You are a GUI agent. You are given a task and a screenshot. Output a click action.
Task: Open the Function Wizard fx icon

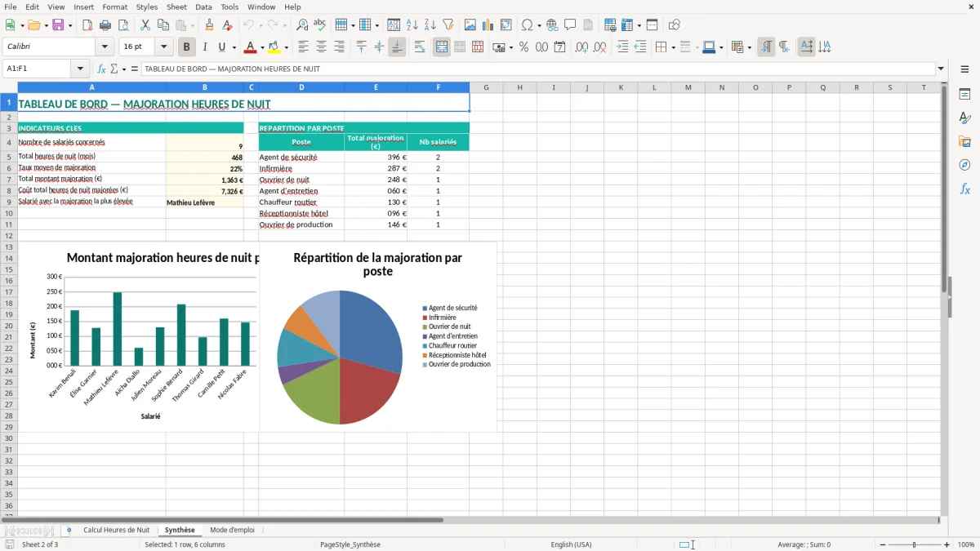[x=102, y=69]
